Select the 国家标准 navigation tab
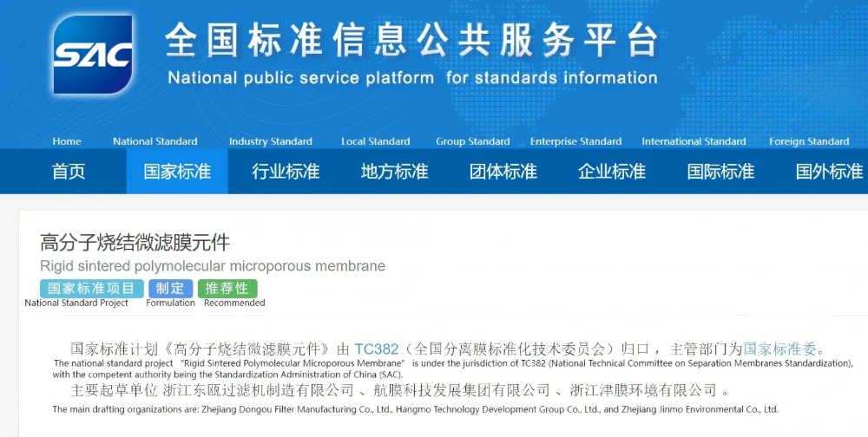The image size is (868, 437). pyautogui.click(x=177, y=172)
